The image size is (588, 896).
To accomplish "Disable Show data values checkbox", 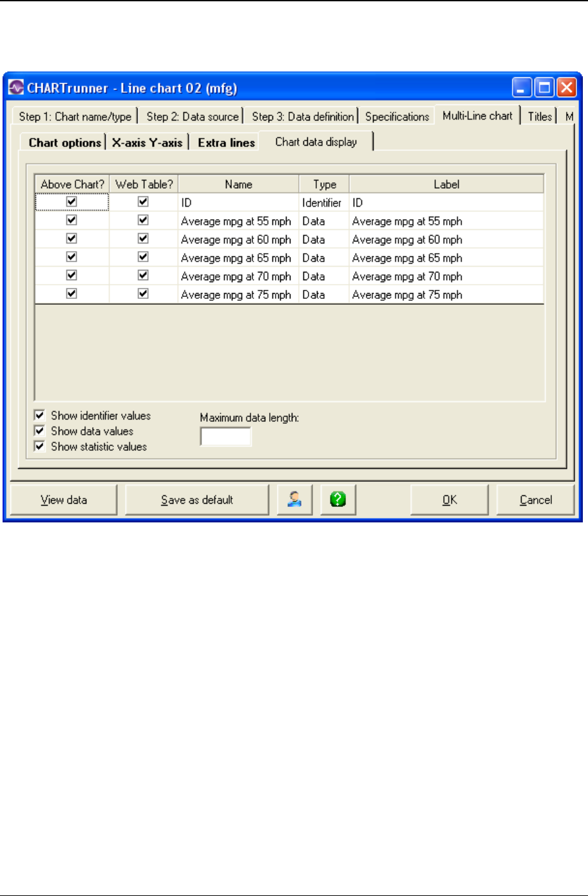I will pyautogui.click(x=40, y=431).
